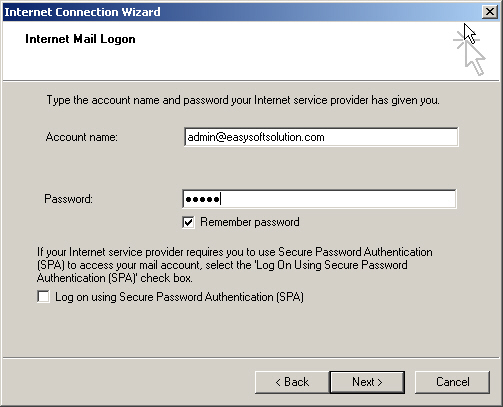Click the SPA explanation paragraph text
The width and height of the screenshot is (503, 407).
[x=235, y=265]
